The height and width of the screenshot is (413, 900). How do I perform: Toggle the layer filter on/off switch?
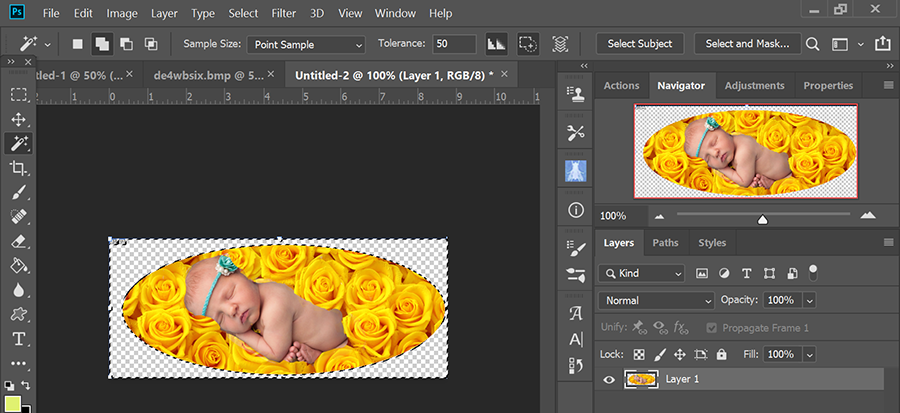[813, 271]
